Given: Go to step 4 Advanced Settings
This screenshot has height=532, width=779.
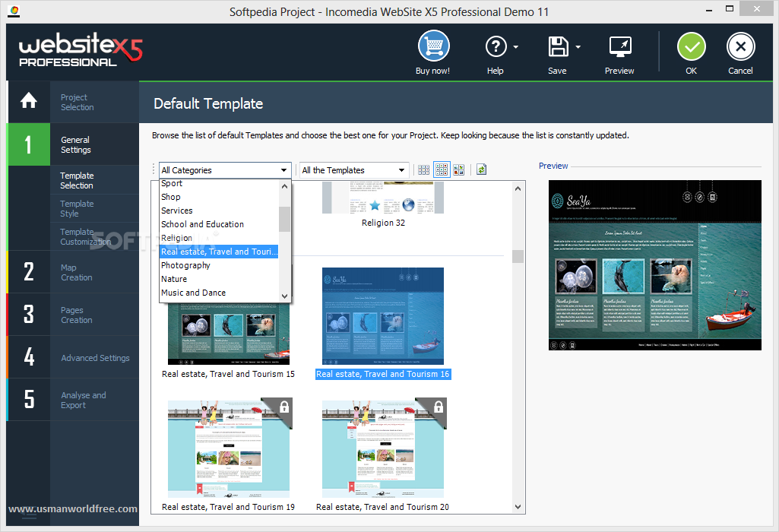Looking at the screenshot, I should click(73, 358).
